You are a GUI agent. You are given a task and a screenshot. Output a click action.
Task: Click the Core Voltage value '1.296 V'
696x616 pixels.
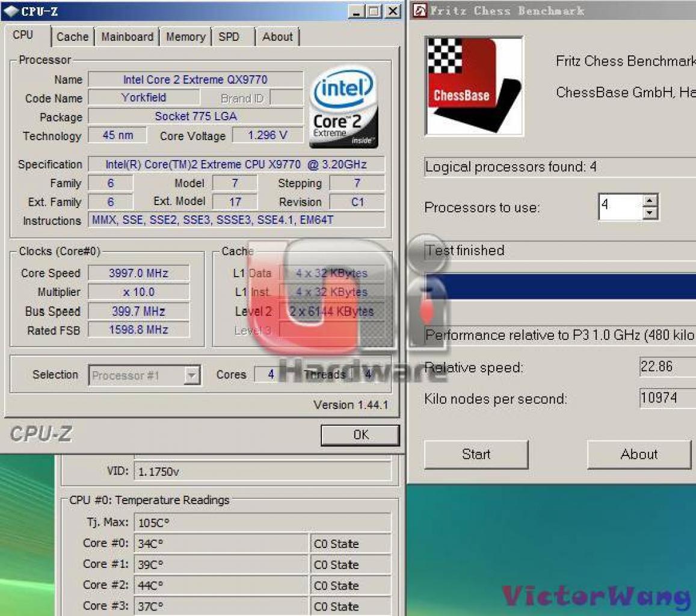[x=268, y=135]
